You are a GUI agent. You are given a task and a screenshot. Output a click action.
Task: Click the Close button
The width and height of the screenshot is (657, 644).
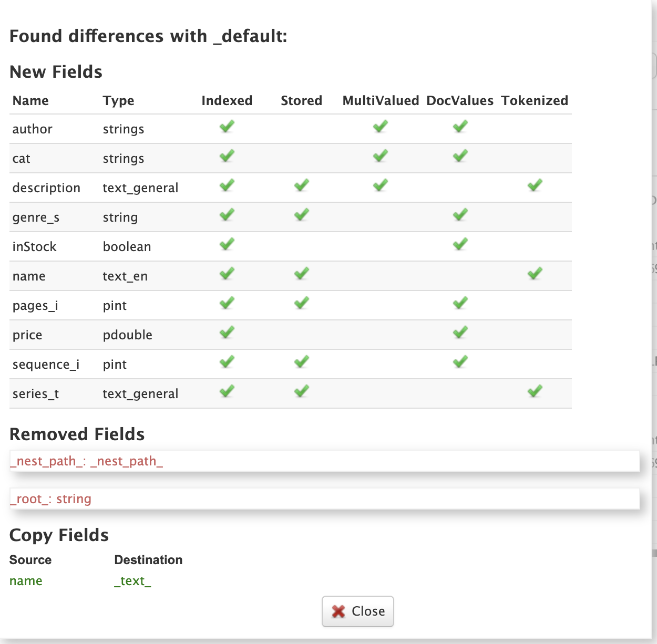[x=358, y=611]
